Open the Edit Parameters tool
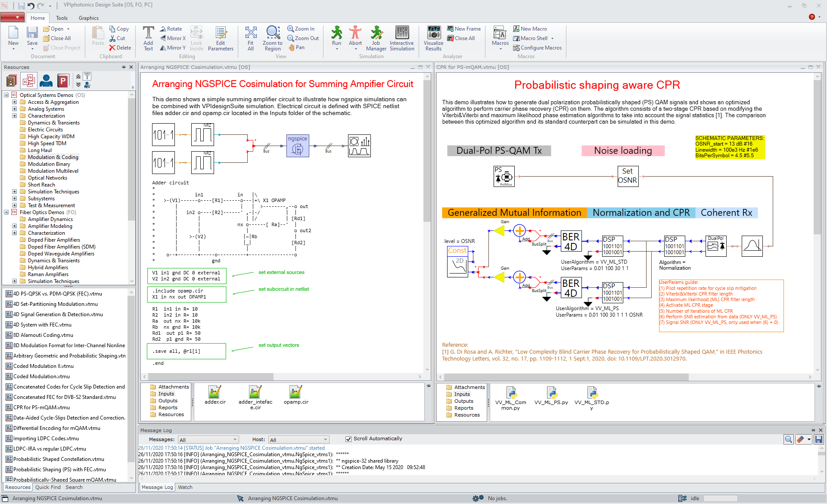827x504 pixels. coord(221,38)
